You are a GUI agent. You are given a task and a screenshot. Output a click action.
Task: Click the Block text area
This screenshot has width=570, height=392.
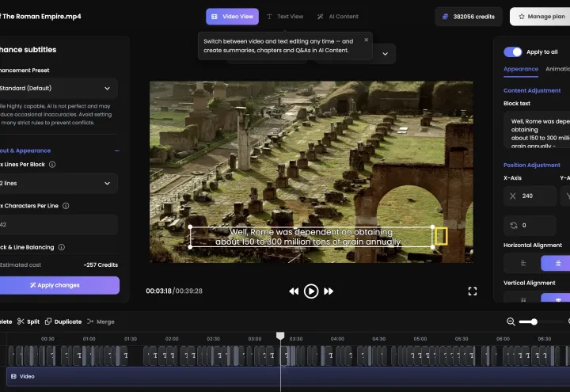[537, 129]
